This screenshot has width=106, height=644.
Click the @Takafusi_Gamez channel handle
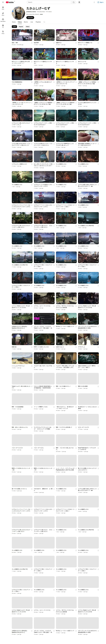[x=31, y=12]
